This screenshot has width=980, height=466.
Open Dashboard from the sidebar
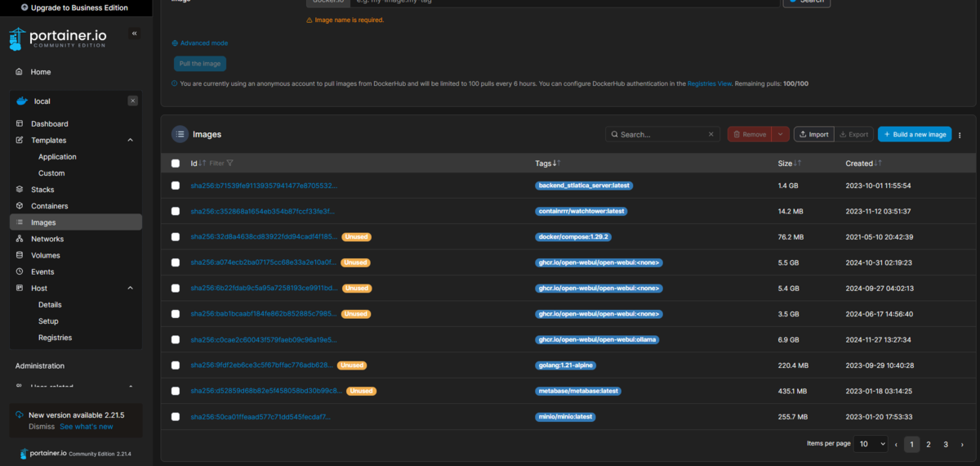[x=50, y=124]
